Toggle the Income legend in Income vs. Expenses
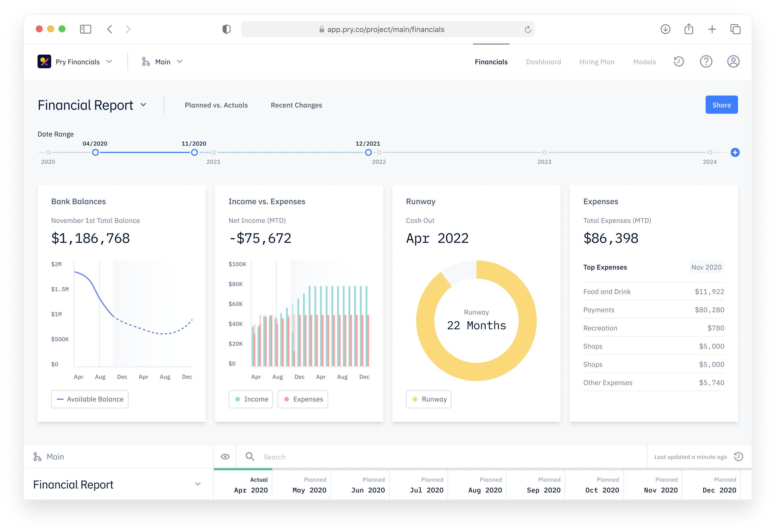The height and width of the screenshot is (532, 775). 250,399
